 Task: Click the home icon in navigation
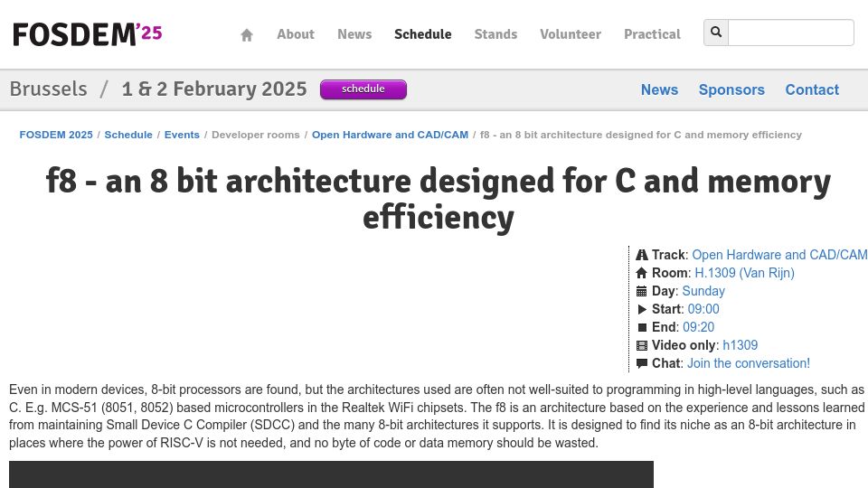click(247, 35)
